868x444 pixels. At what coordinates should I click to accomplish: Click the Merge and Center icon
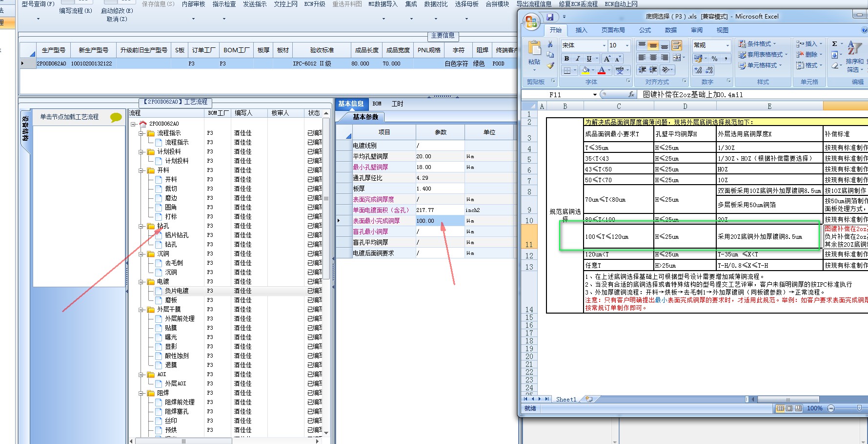pos(677,57)
